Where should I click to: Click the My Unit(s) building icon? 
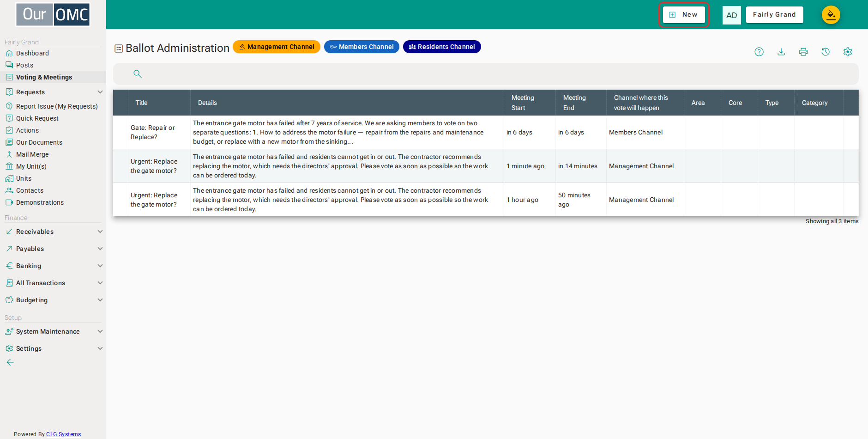pos(9,166)
